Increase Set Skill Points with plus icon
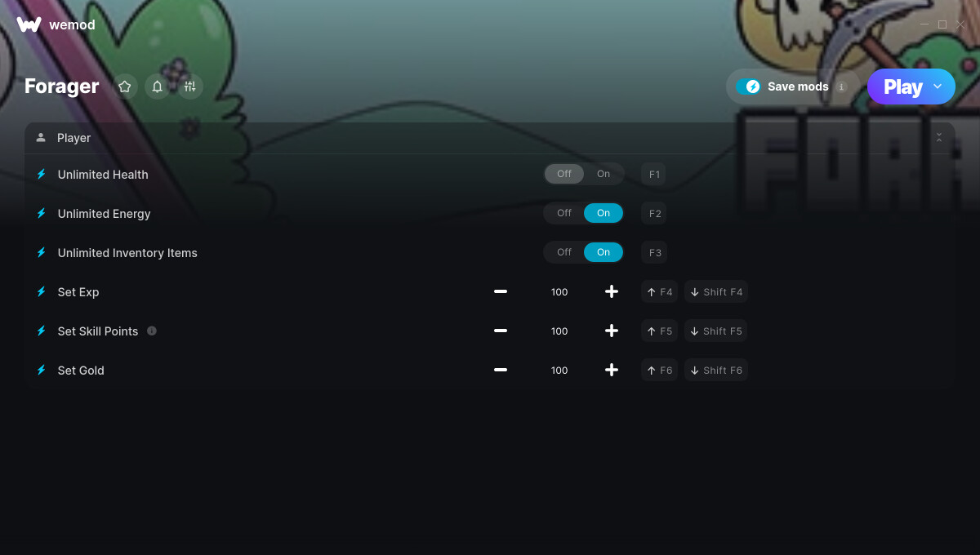Screen dimensions: 980x555 pos(612,331)
